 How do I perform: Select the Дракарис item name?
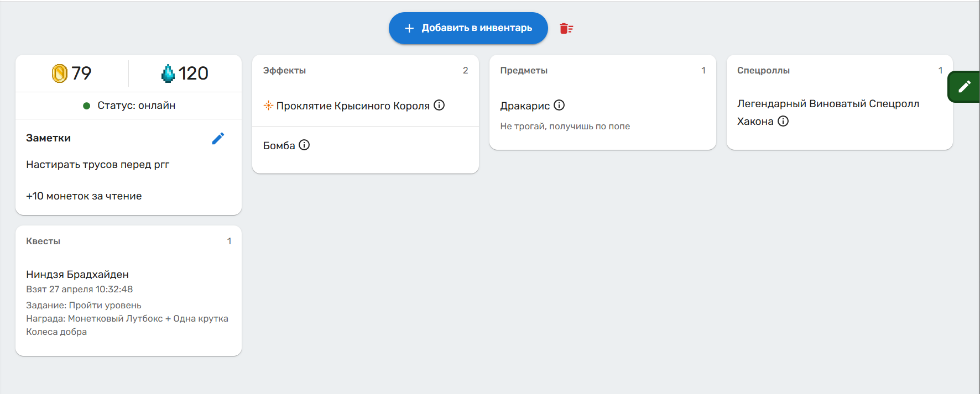pyautogui.click(x=525, y=106)
